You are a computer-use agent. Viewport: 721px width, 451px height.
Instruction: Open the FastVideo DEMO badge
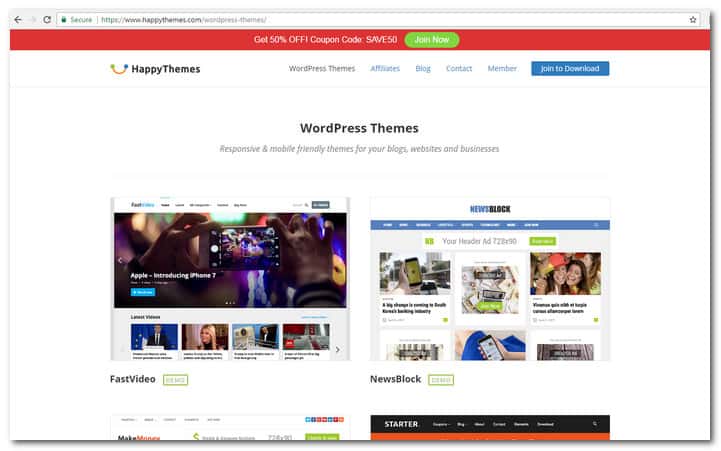(x=175, y=380)
